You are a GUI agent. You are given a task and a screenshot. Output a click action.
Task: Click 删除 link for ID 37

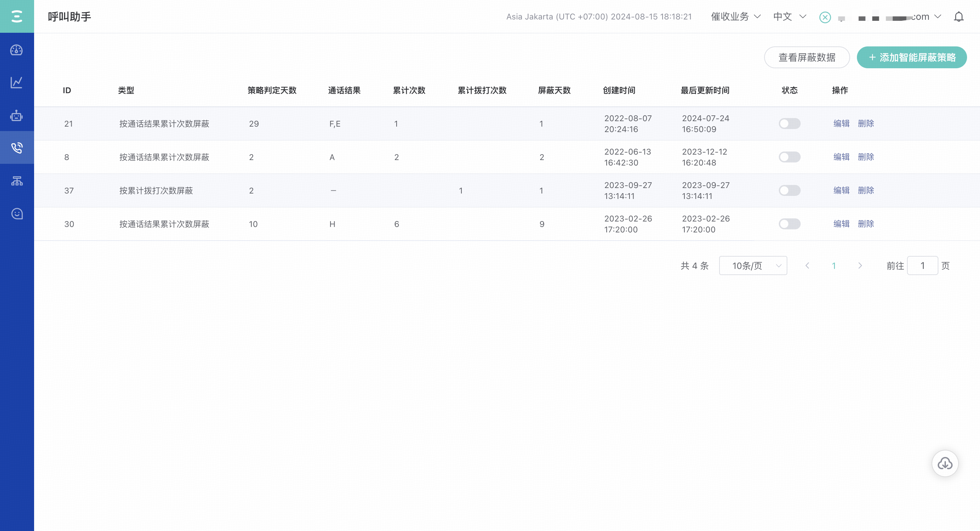pos(865,190)
